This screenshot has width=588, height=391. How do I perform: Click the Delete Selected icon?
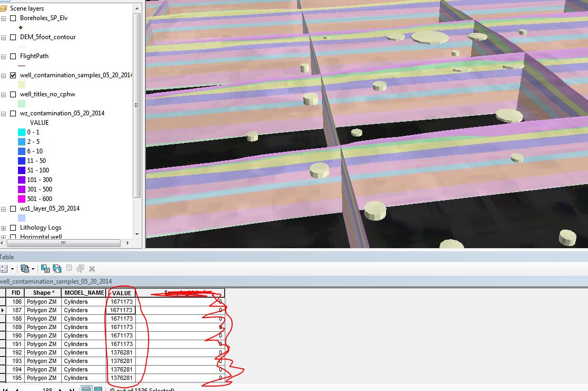click(x=92, y=269)
